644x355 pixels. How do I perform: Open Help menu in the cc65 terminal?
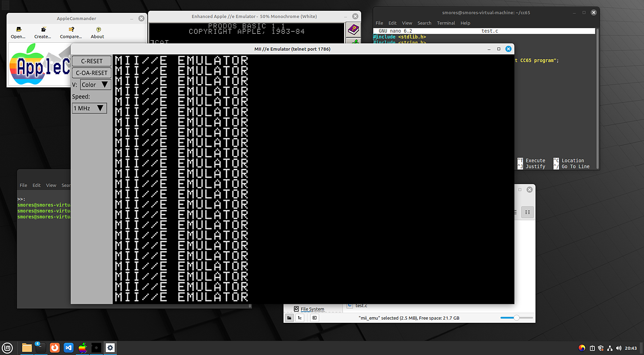(465, 23)
